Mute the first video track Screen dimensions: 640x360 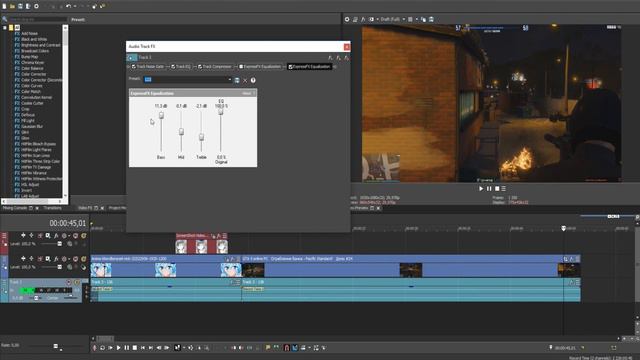coord(76,236)
